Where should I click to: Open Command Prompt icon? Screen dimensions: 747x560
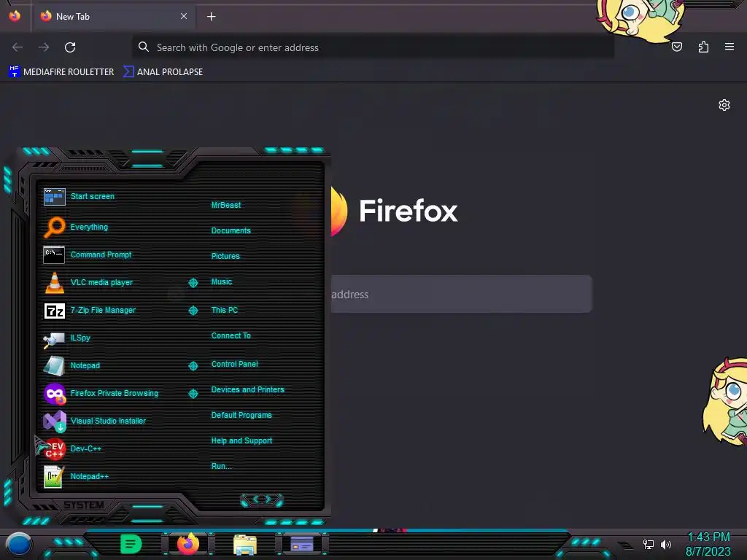pos(54,254)
